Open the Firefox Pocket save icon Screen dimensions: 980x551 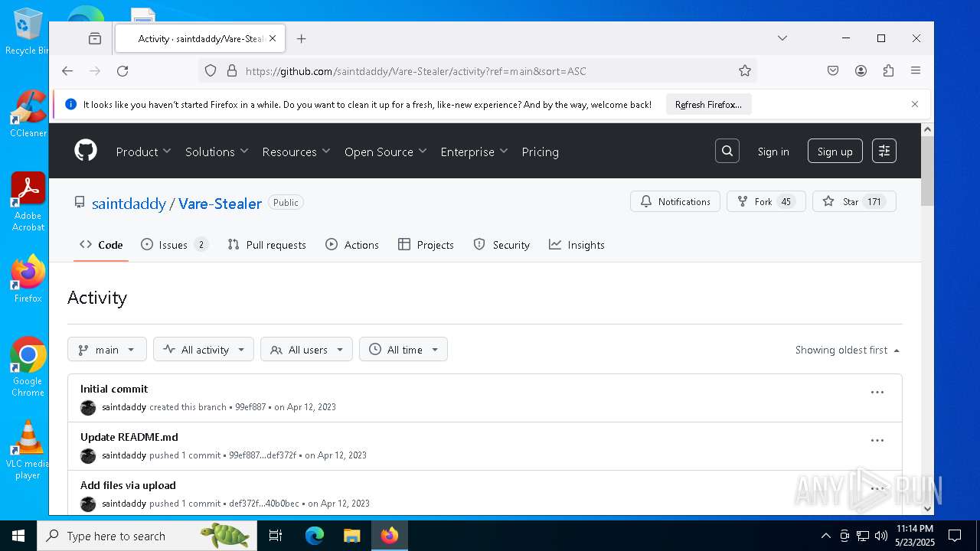point(833,71)
